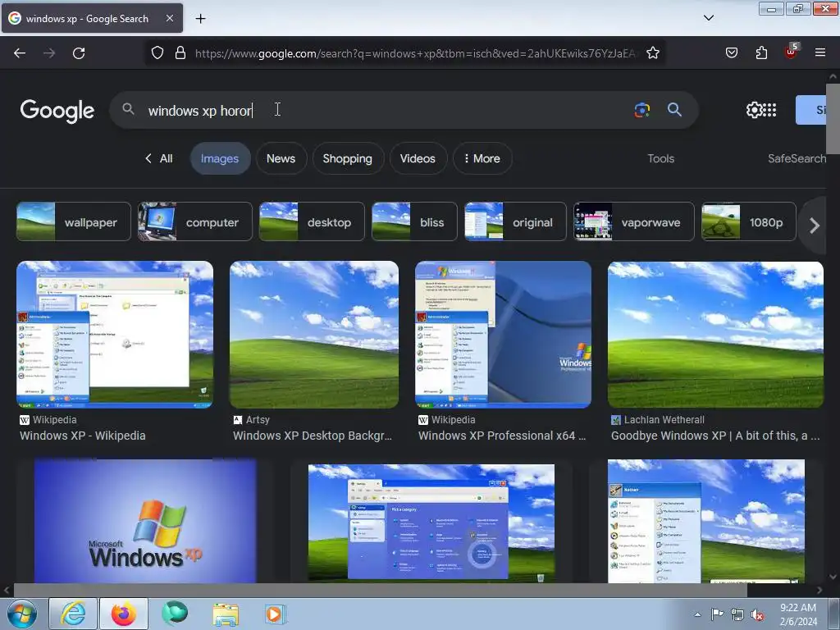Open the Firefox hamburger menu

[820, 52]
